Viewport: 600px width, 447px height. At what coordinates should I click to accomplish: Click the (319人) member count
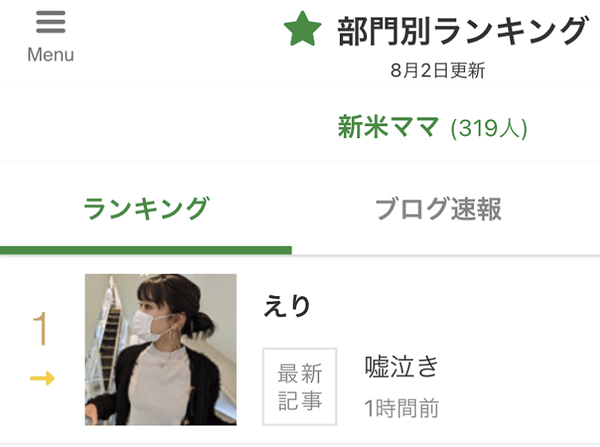(489, 129)
